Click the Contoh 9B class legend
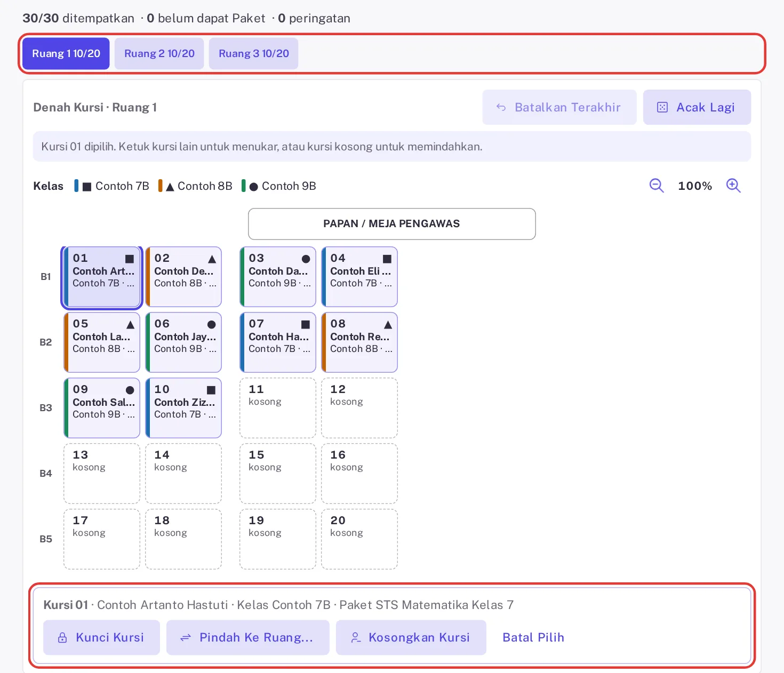The height and width of the screenshot is (673, 784). [279, 186]
